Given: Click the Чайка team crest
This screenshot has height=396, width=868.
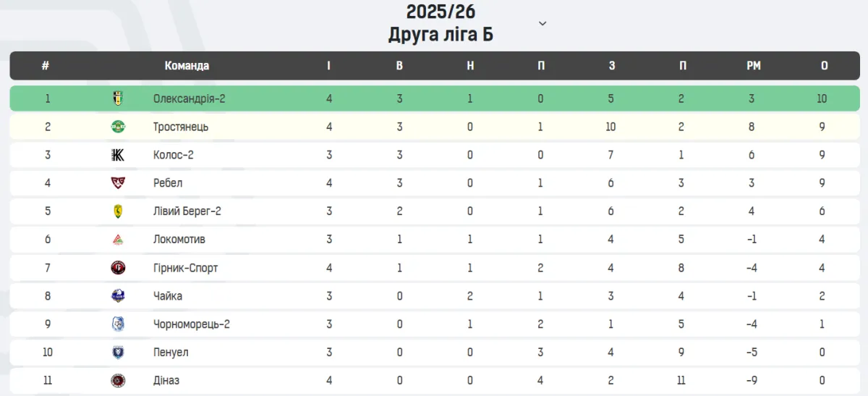Looking at the screenshot, I should 118,296.
